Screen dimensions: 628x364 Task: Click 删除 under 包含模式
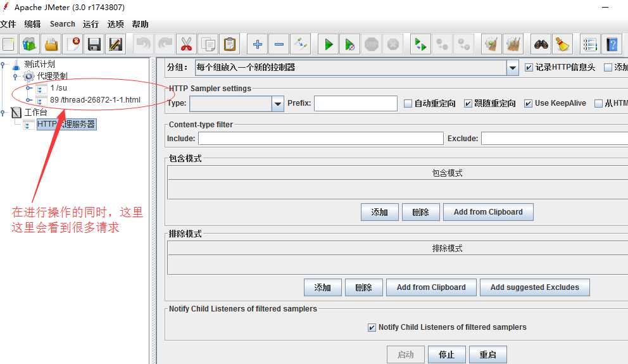pyautogui.click(x=420, y=212)
